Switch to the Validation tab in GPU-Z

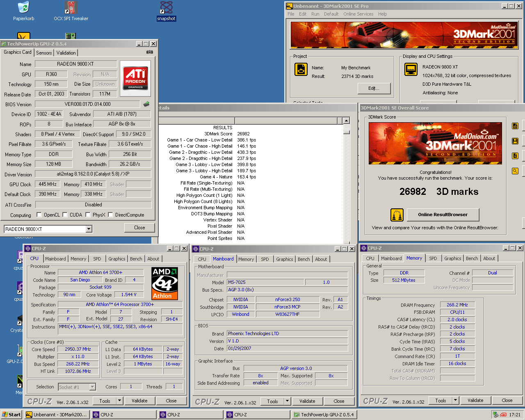coord(66,53)
